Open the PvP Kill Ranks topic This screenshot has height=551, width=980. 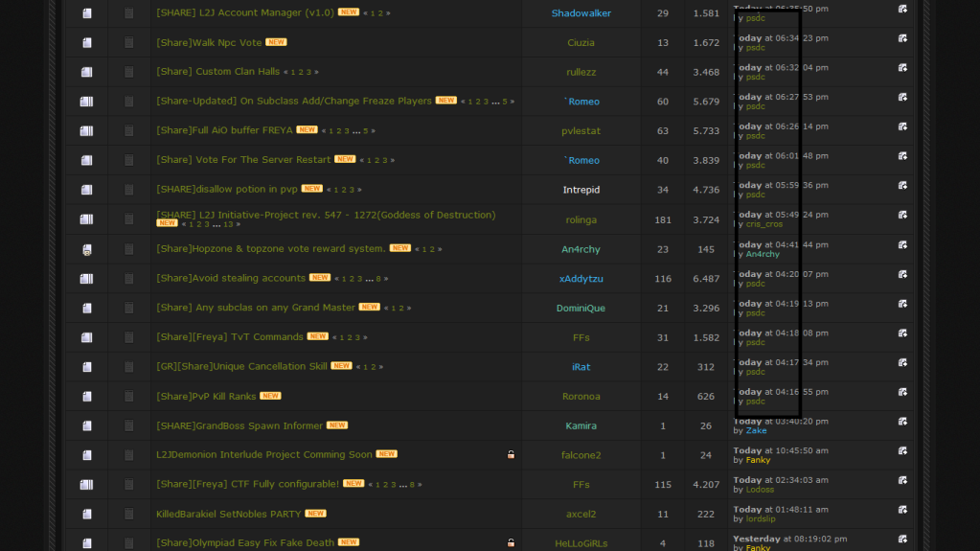(x=206, y=396)
